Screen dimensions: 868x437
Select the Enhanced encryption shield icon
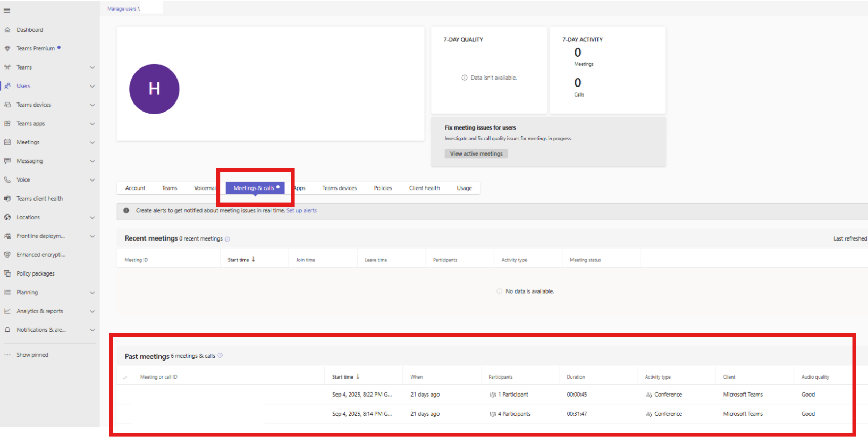click(x=7, y=255)
